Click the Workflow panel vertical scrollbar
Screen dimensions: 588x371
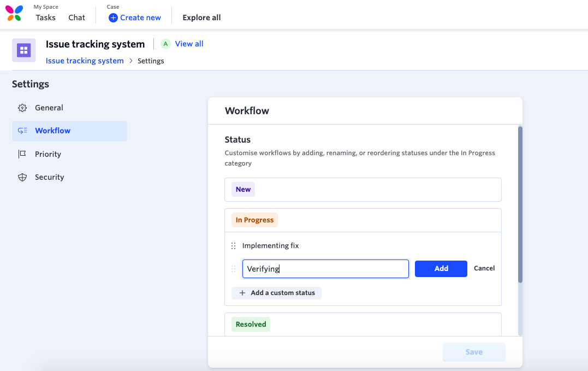(520, 205)
